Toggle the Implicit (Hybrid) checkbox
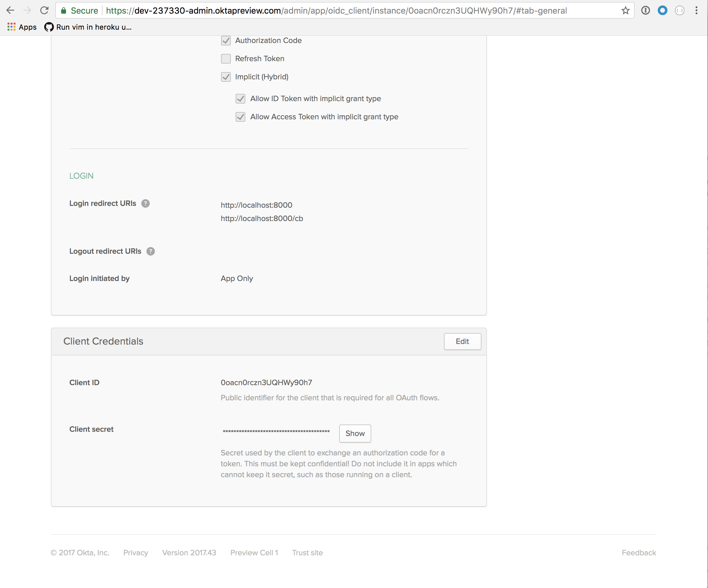708x588 pixels. click(226, 77)
